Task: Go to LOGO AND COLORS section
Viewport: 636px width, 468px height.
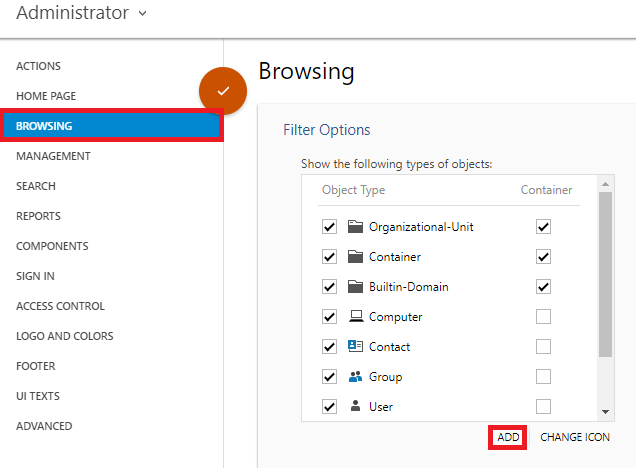Action: point(64,336)
